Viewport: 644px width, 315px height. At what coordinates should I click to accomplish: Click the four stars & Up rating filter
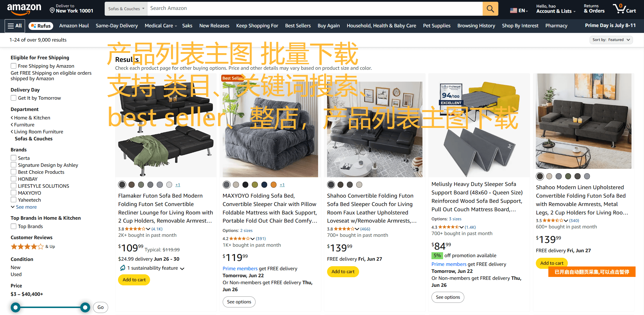[x=33, y=247]
